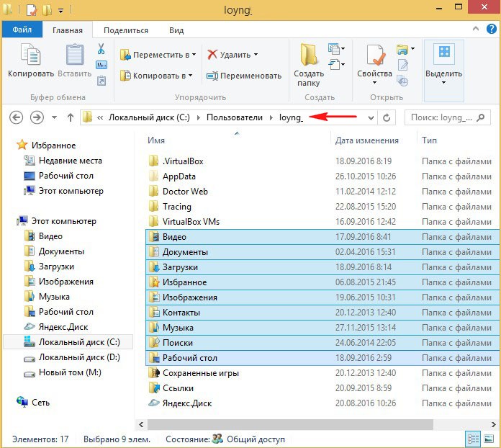Collapse the ribbon with the chevron
Viewport: 501px width, 448px height.
(475, 30)
